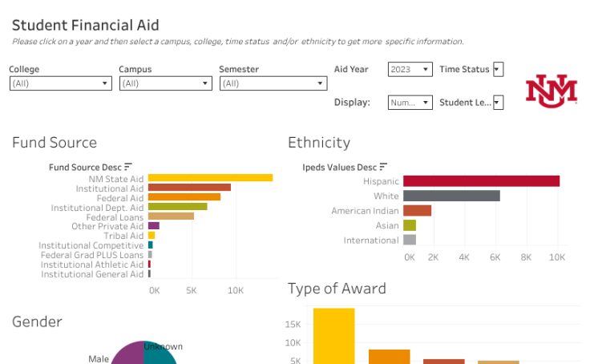
Task: Select the Other Private Aid bar
Action: pyautogui.click(x=154, y=225)
